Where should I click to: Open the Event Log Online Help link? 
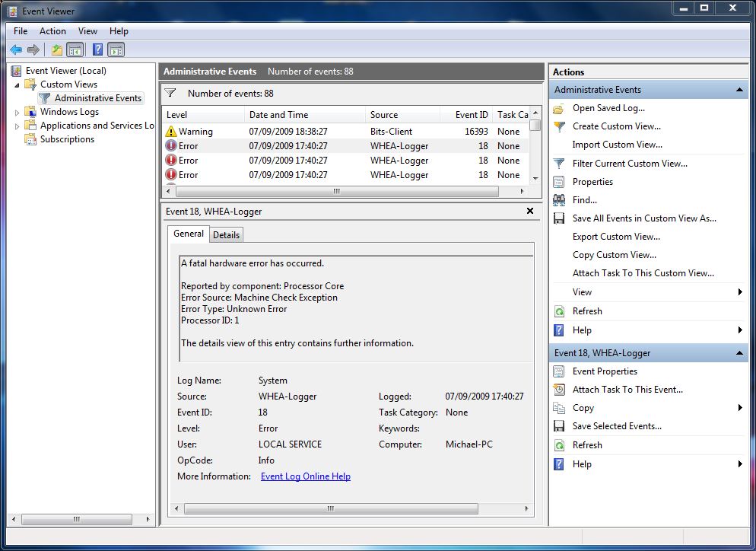pos(305,476)
